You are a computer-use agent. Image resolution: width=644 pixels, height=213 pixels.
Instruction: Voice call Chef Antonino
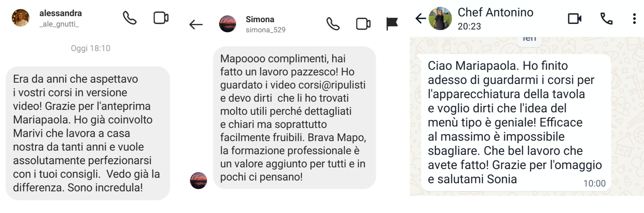coord(606,19)
